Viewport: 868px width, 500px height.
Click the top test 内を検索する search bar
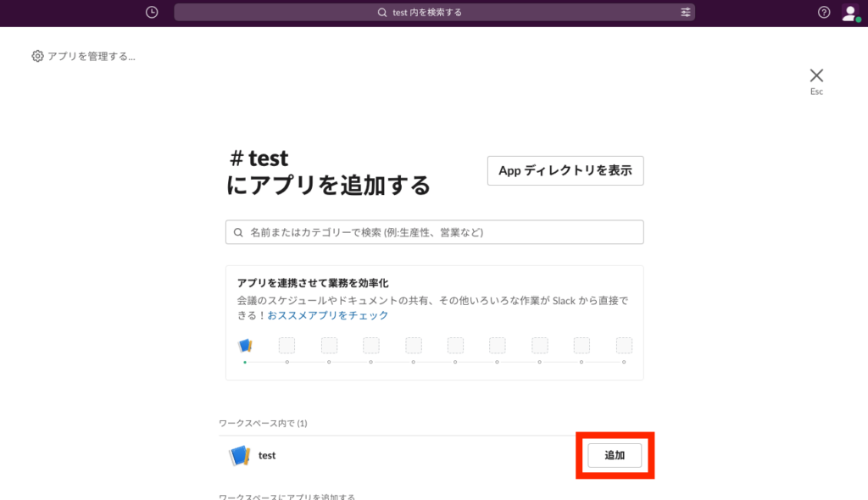coord(434,13)
